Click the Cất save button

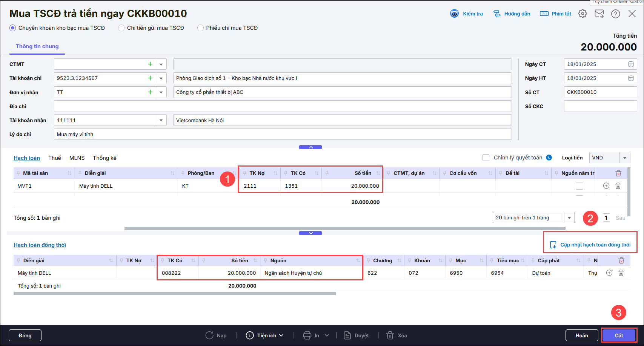[619, 335]
